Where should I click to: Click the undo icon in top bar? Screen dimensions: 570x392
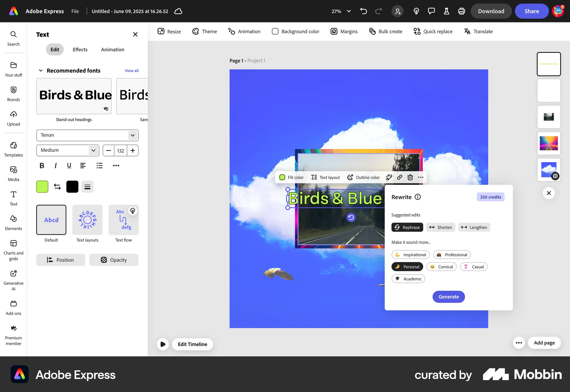(363, 11)
